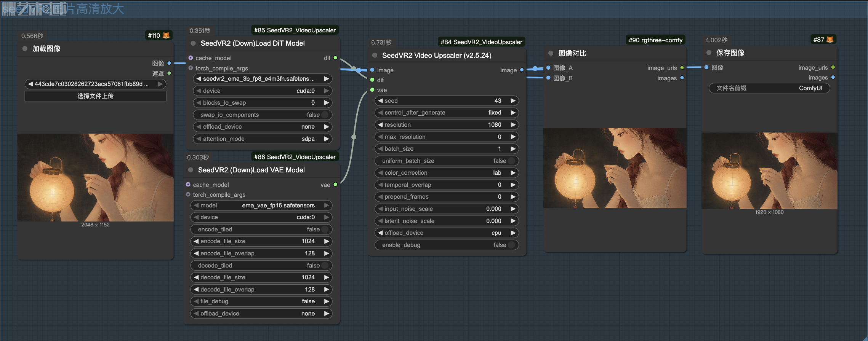Collapse the Load DiT Model node dot
868x341 pixels.
193,43
